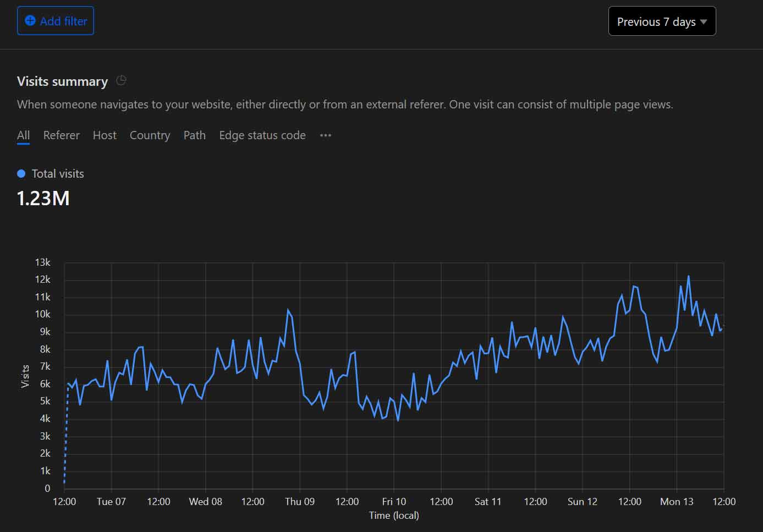Click the dropdown arrow beside Previous 7 days
Viewport: 763px width, 532px height.
704,22
